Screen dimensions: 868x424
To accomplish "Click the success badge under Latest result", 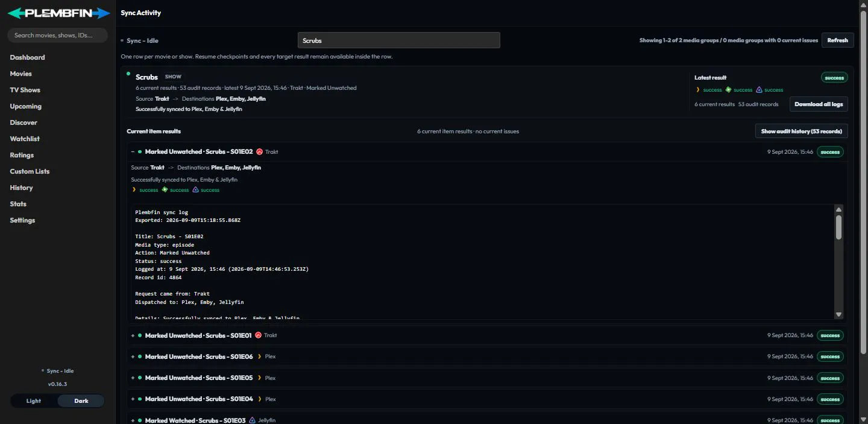I will pos(834,78).
